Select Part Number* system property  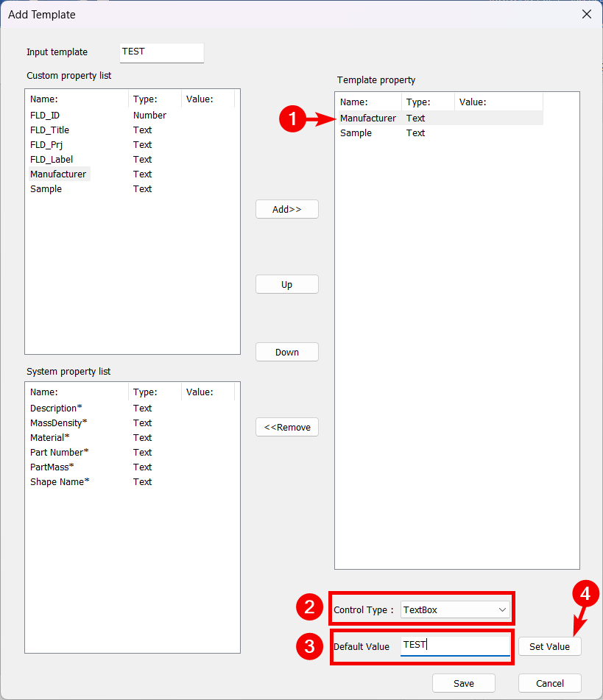tap(57, 453)
